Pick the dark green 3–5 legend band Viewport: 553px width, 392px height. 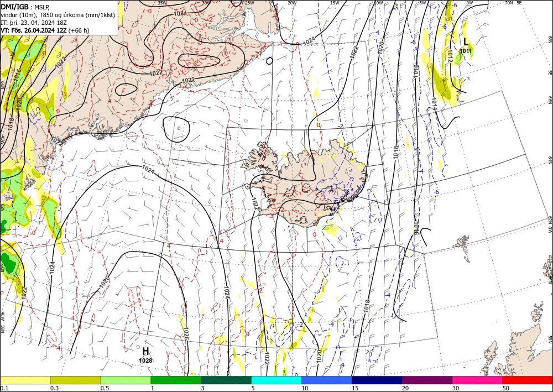pos(226,380)
